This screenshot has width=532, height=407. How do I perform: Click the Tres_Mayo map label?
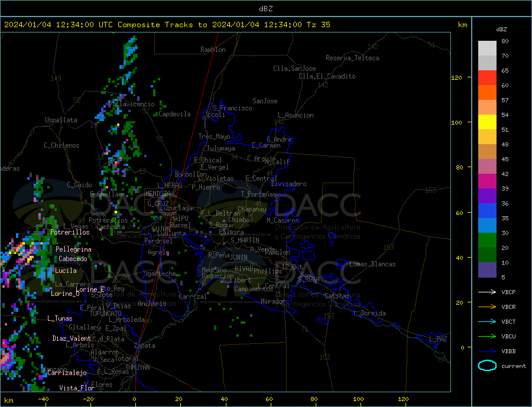point(214,136)
